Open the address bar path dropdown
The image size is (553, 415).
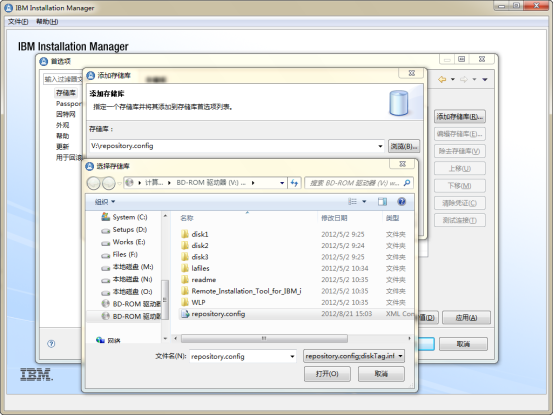tap(282, 183)
